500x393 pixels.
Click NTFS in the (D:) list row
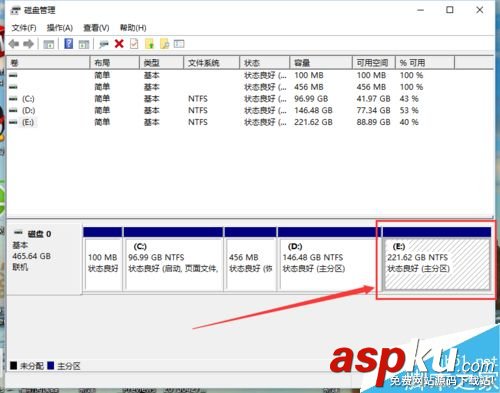click(198, 111)
